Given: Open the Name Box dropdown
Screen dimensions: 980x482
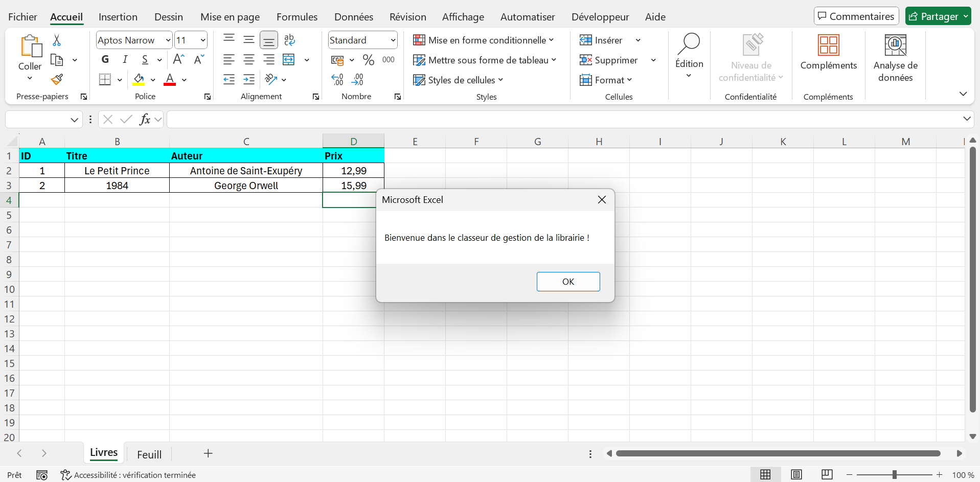Looking at the screenshot, I should 74,120.
